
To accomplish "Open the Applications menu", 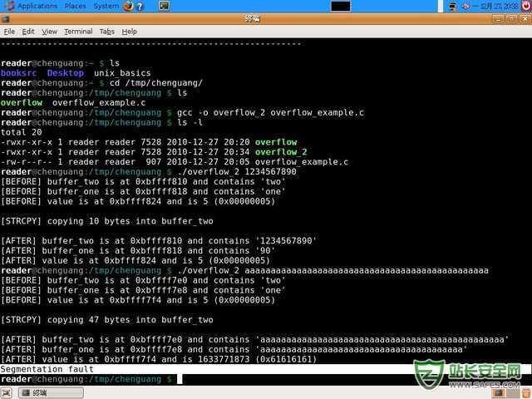I will [x=37, y=6].
